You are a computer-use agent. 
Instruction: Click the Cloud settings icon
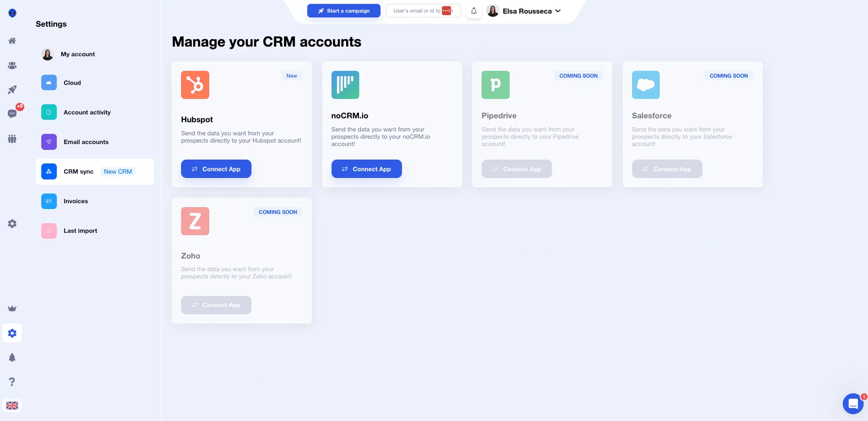[49, 82]
